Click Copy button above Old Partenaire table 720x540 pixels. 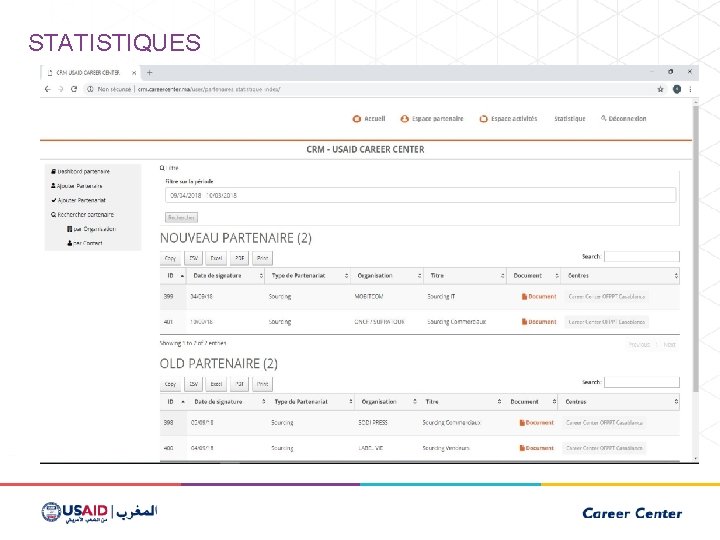click(170, 384)
